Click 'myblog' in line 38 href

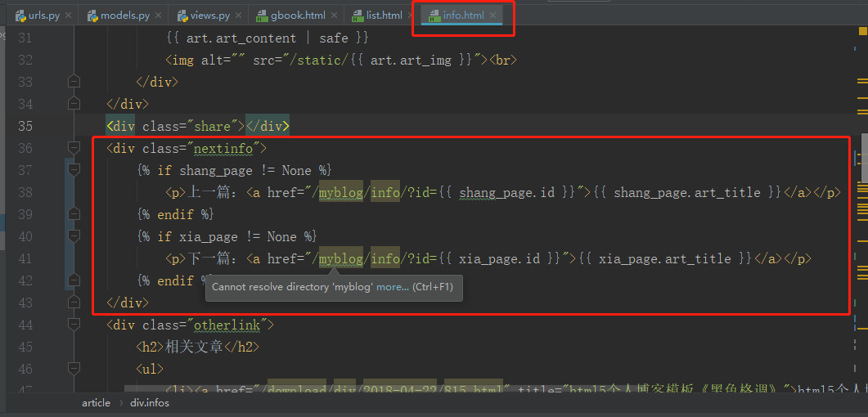341,192
